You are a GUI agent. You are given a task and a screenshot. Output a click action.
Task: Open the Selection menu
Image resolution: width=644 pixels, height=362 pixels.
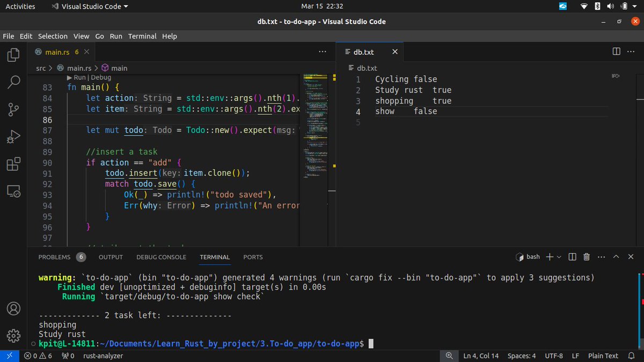click(53, 36)
